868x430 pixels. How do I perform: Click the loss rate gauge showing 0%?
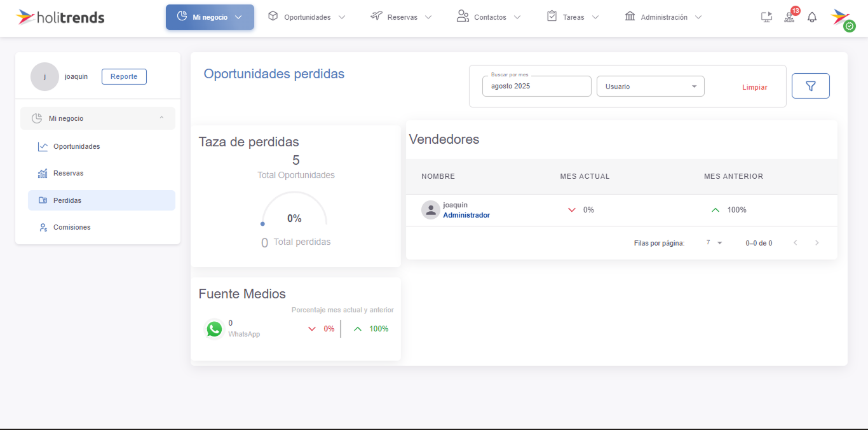[294, 209]
